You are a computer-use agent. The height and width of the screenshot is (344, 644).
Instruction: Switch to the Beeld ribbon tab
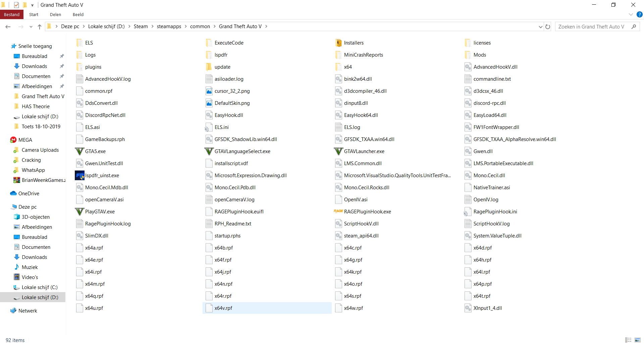click(x=78, y=14)
